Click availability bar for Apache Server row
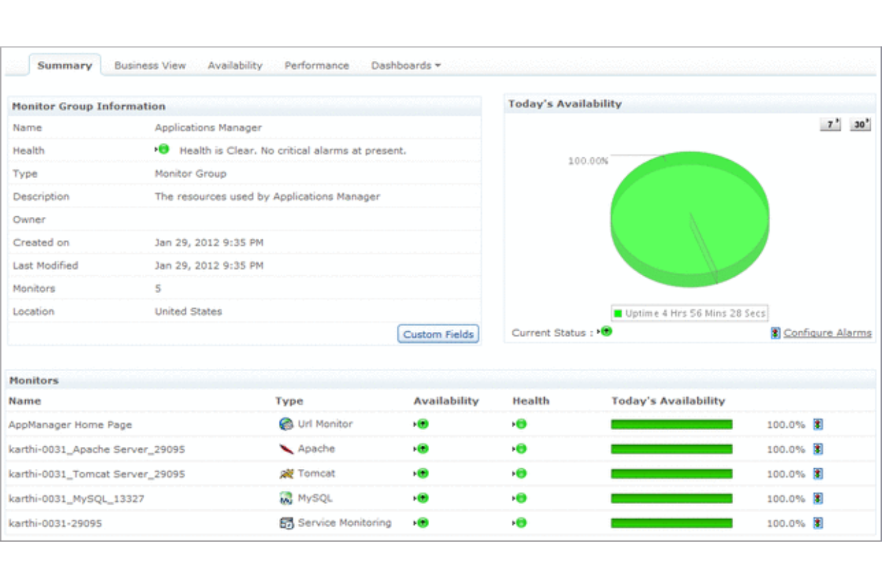882x588 pixels. 672,449
